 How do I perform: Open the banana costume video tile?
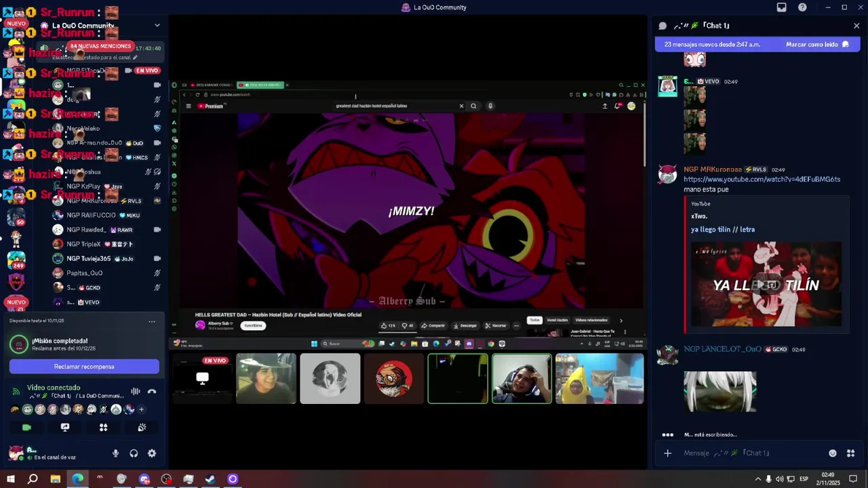point(599,378)
